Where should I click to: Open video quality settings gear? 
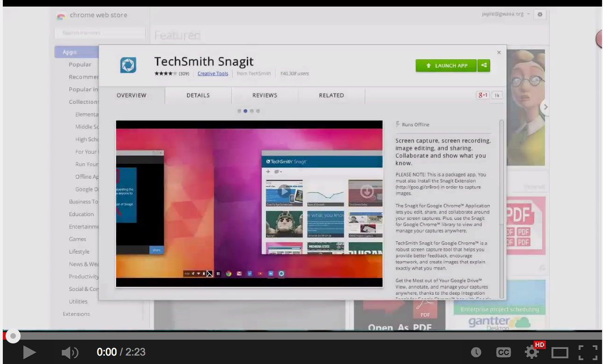coord(531,352)
